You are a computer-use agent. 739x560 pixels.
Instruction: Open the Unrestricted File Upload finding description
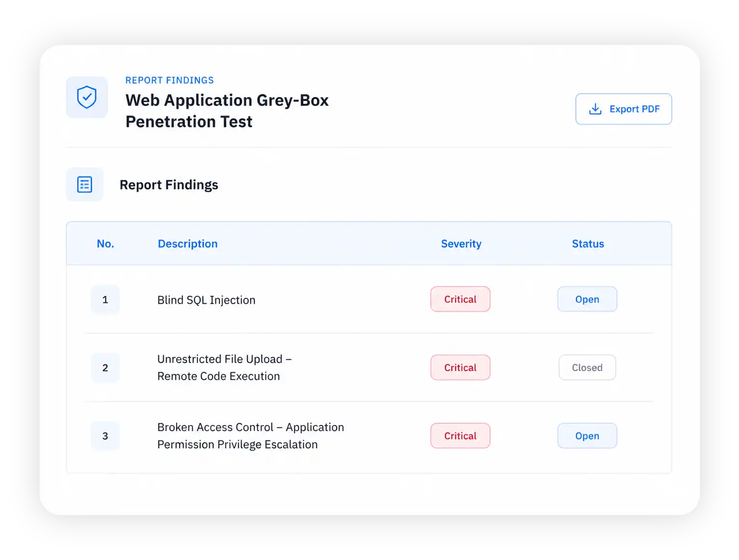[225, 368]
